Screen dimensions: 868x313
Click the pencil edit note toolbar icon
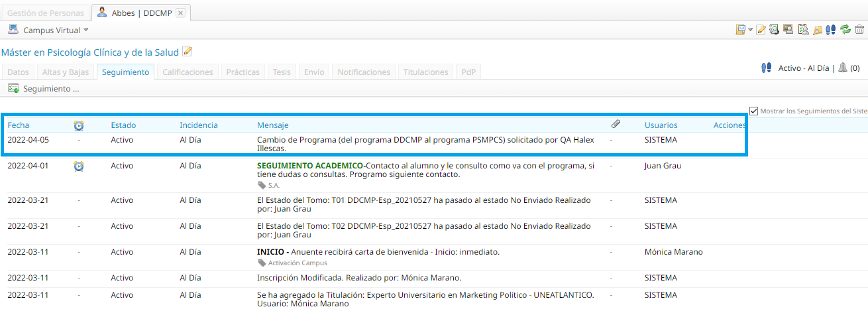click(x=761, y=30)
